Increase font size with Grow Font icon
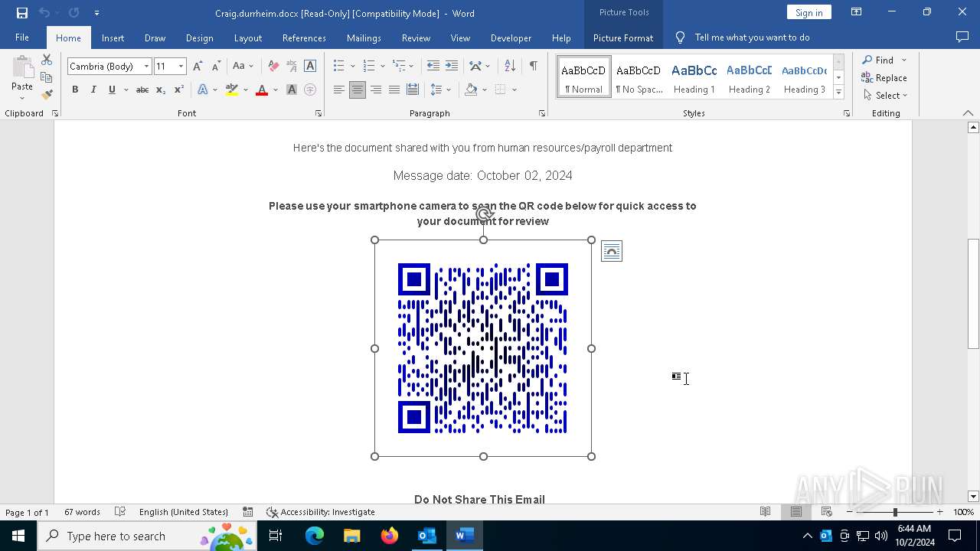 198,67
